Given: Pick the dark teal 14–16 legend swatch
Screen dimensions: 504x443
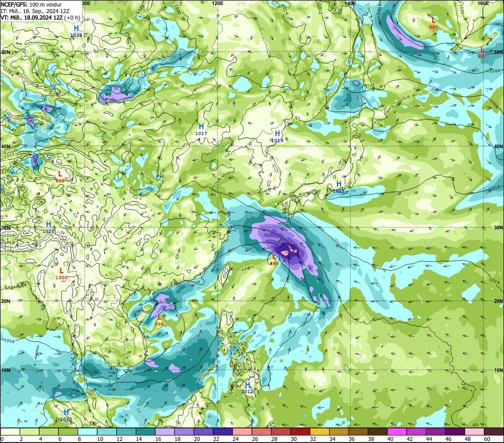Looking at the screenshot, I should [146, 432].
